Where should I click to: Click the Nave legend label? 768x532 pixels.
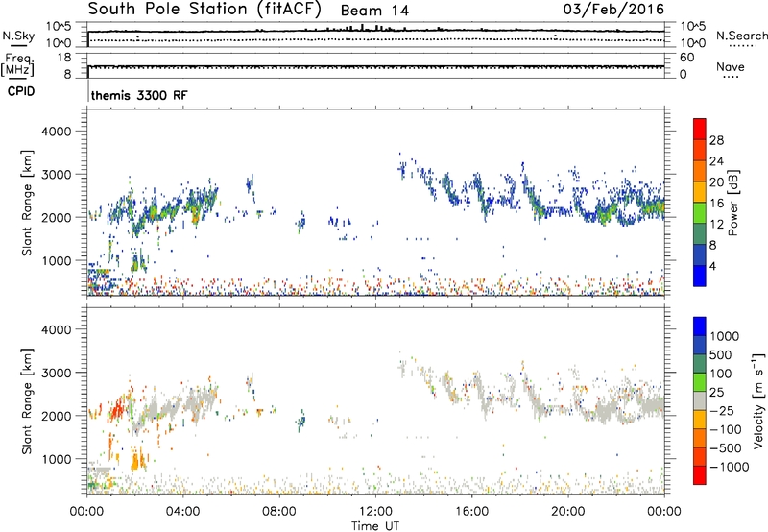730,67
